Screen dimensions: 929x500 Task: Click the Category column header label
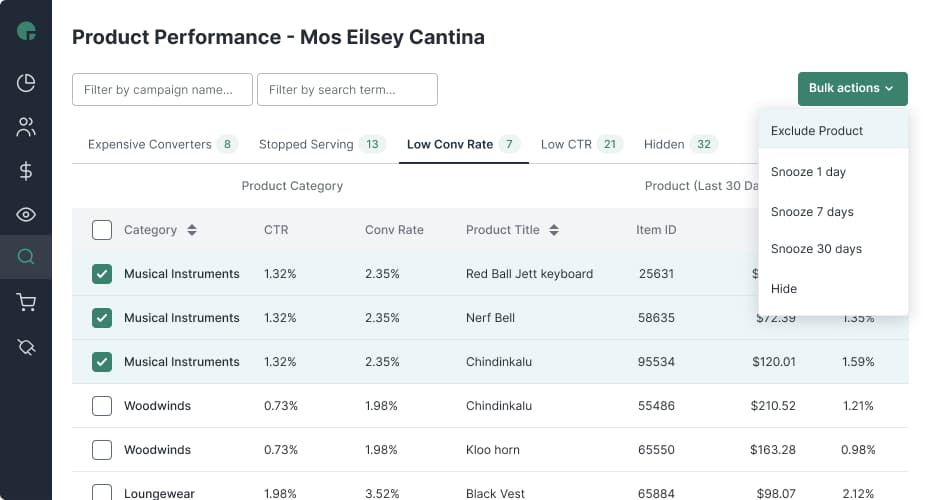click(x=150, y=230)
